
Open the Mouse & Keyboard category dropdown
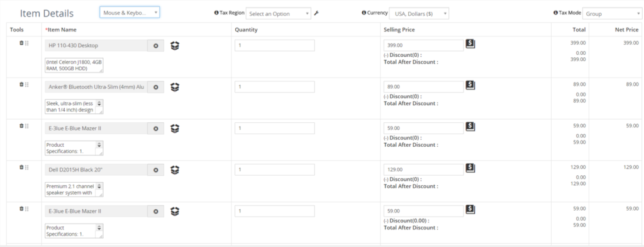pyautogui.click(x=130, y=13)
